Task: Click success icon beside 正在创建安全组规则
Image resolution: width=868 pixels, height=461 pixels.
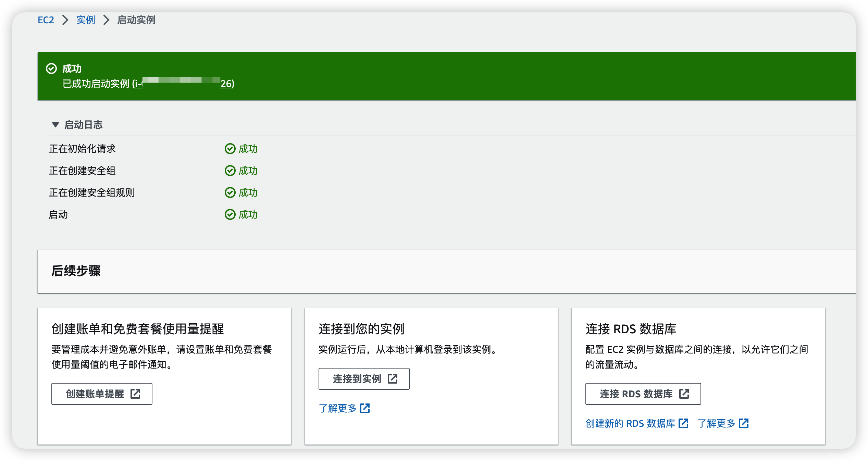Action: point(230,192)
